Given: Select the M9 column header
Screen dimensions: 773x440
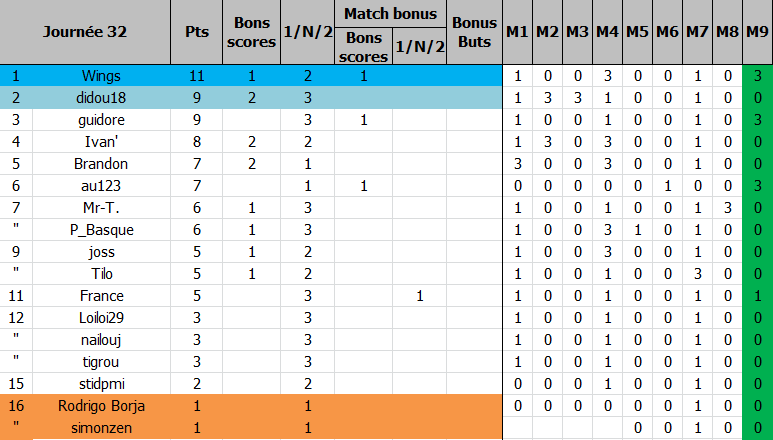Looking at the screenshot, I should (757, 32).
